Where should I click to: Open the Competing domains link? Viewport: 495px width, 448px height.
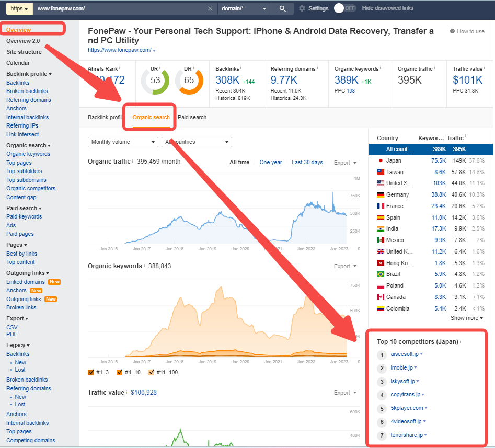[31, 440]
